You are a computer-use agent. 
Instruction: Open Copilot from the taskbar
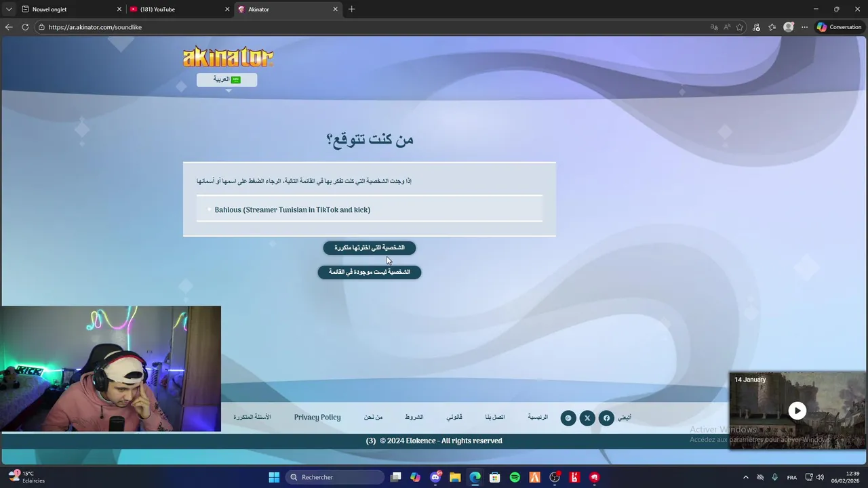click(416, 477)
